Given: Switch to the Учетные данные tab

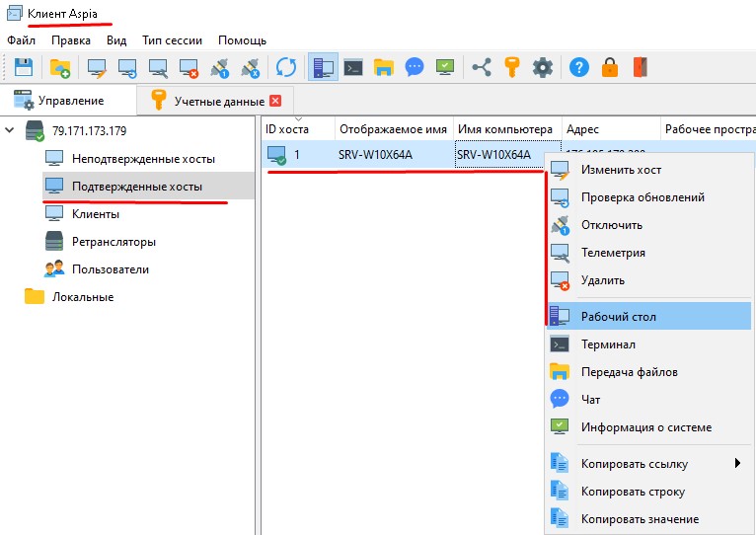Looking at the screenshot, I should tap(215, 101).
